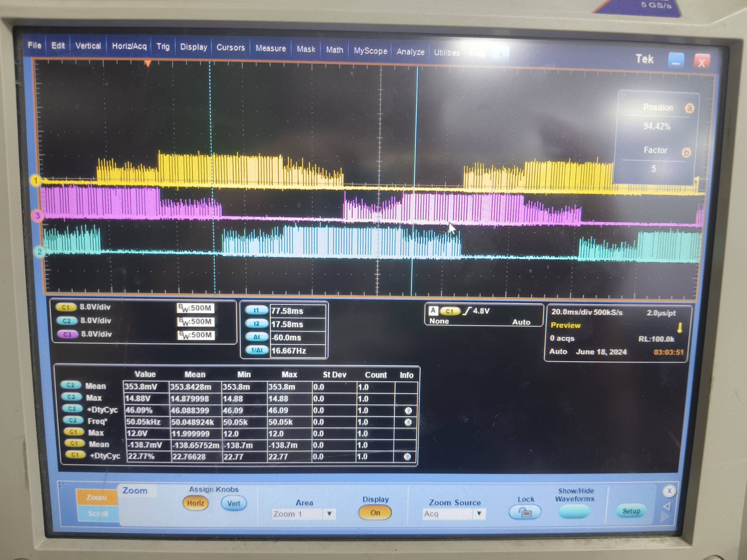Click the channel 2 ground marker on the graticule

tap(39, 252)
